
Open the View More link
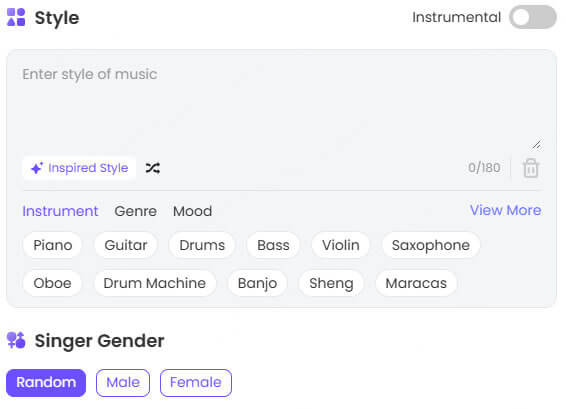click(x=505, y=210)
